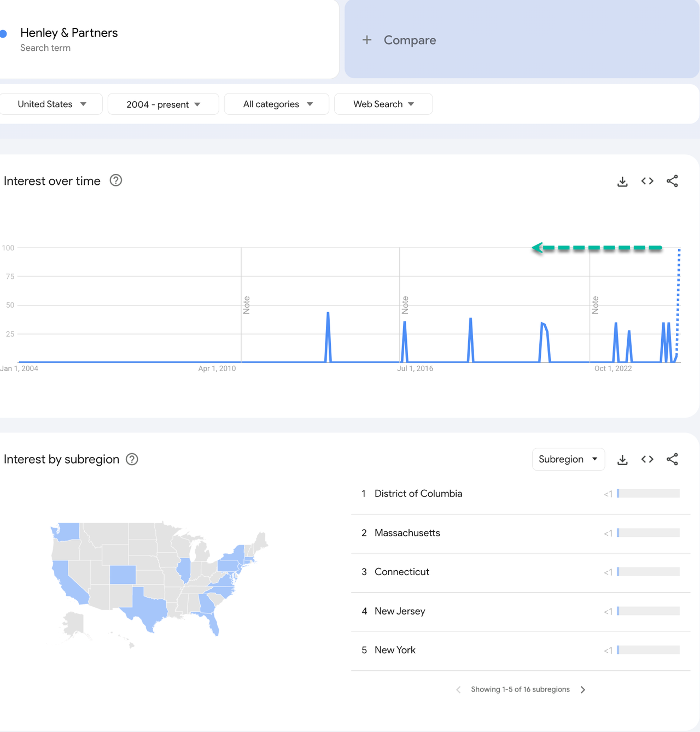Select District of Columbia in subregion list
The height and width of the screenshot is (732, 700).
point(418,494)
